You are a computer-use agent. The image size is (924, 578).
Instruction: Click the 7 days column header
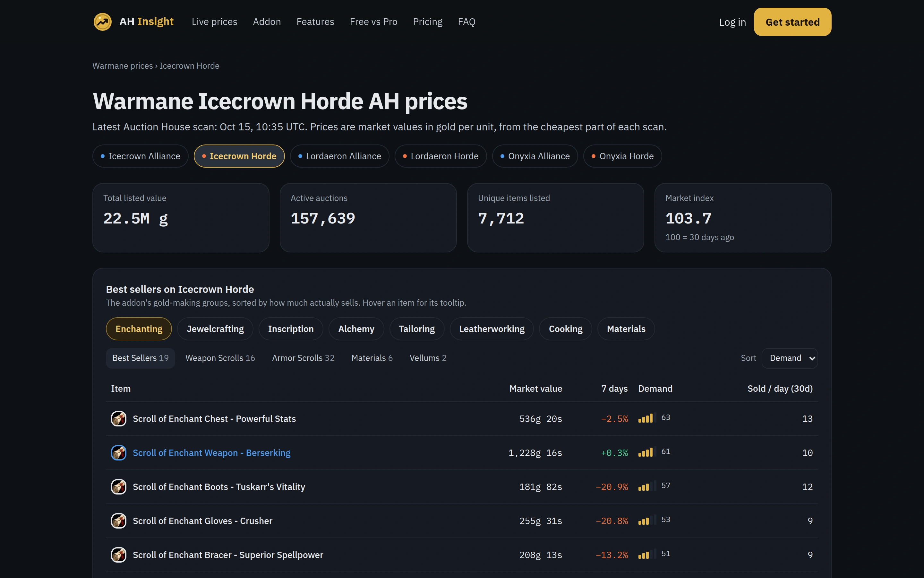pos(614,389)
